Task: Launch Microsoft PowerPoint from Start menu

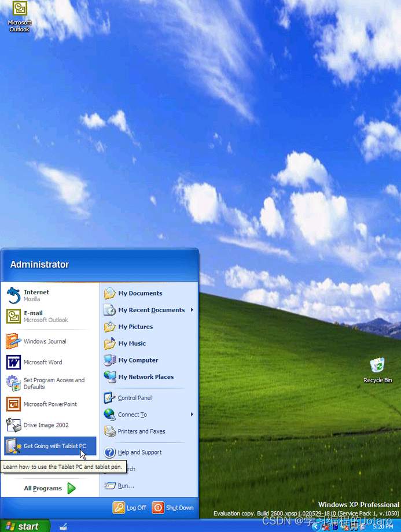Action: [x=50, y=404]
